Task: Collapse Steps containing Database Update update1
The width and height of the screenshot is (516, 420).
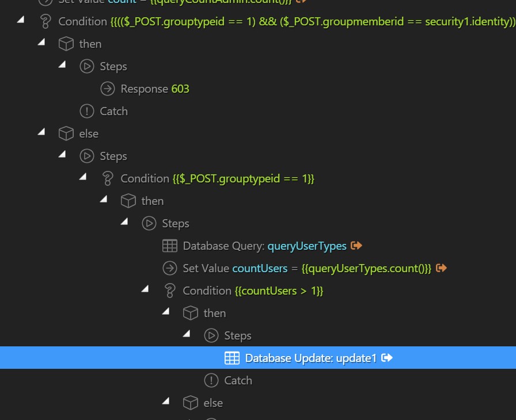Action: click(187, 334)
